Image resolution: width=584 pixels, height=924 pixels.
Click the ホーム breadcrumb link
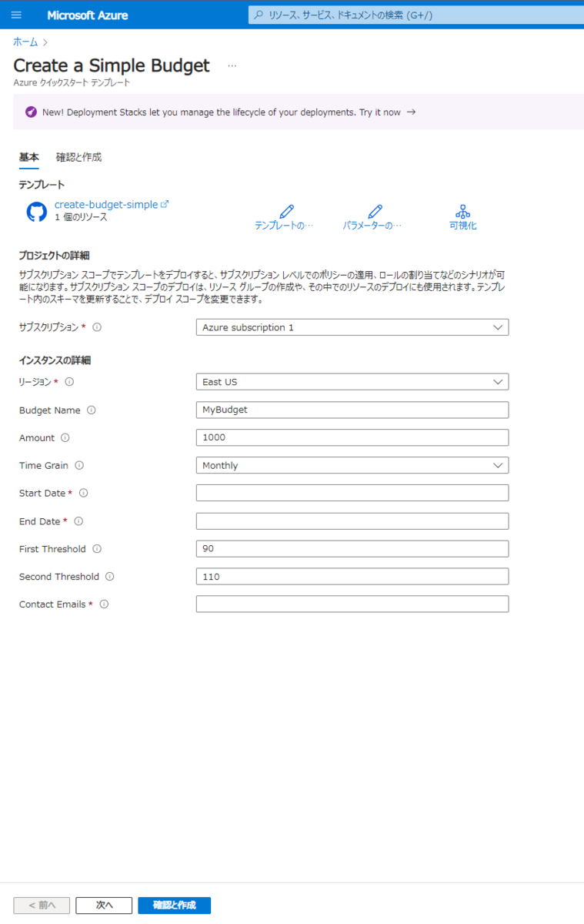25,42
